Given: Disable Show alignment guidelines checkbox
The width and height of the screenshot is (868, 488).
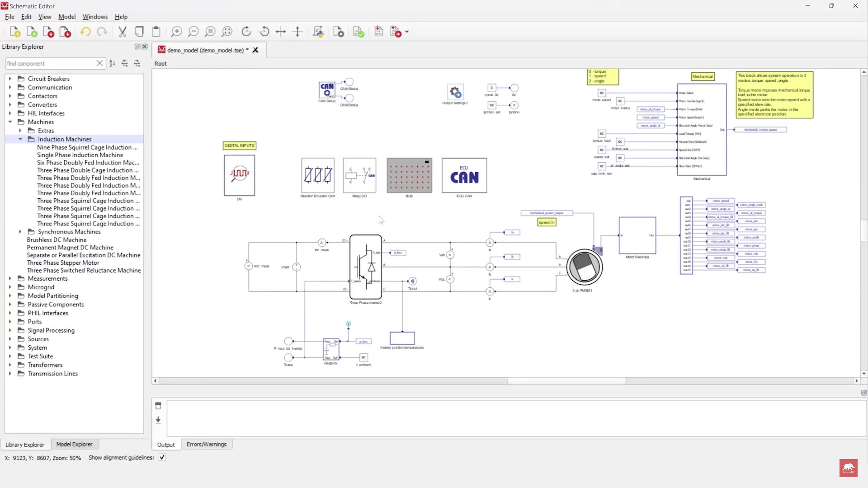Looking at the screenshot, I should pyautogui.click(x=161, y=457).
